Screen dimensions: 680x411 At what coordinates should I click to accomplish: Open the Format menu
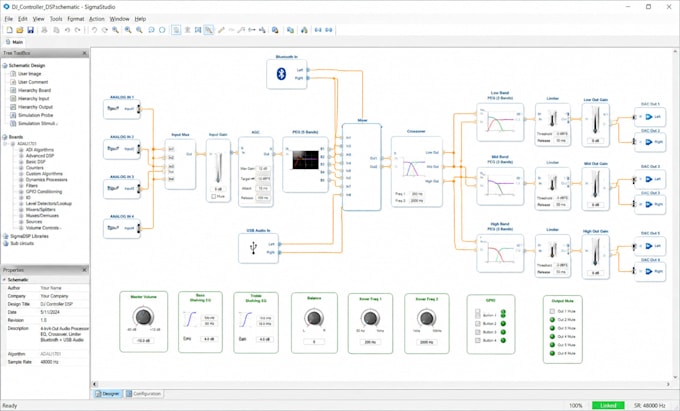tap(76, 19)
